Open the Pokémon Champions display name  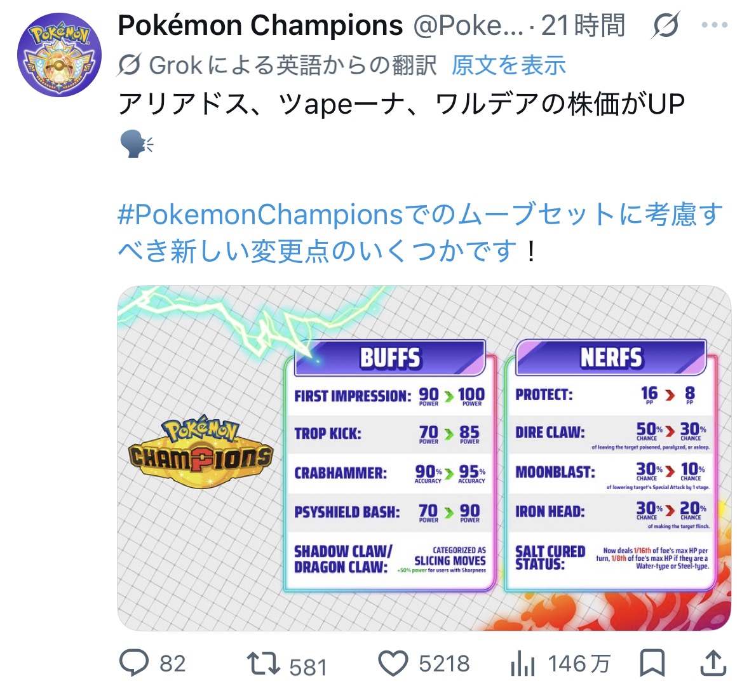point(260,26)
